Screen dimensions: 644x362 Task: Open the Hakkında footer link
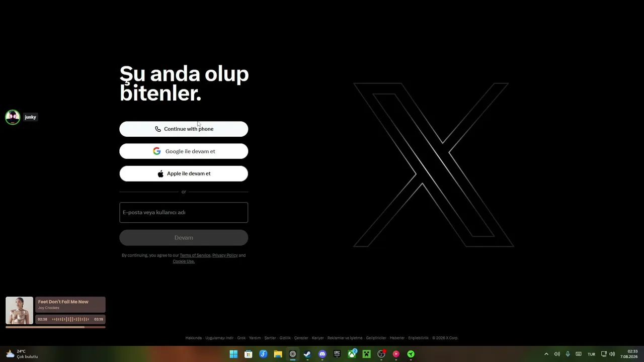click(194, 338)
